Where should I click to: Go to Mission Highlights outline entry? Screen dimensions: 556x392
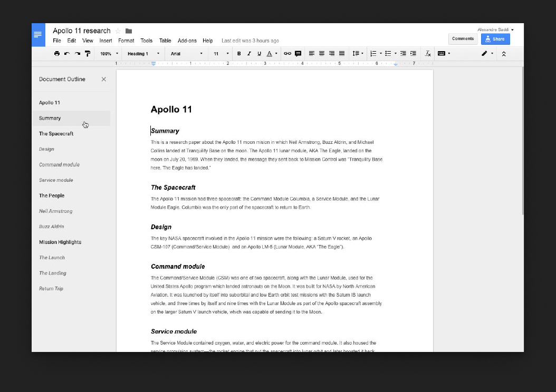point(60,242)
